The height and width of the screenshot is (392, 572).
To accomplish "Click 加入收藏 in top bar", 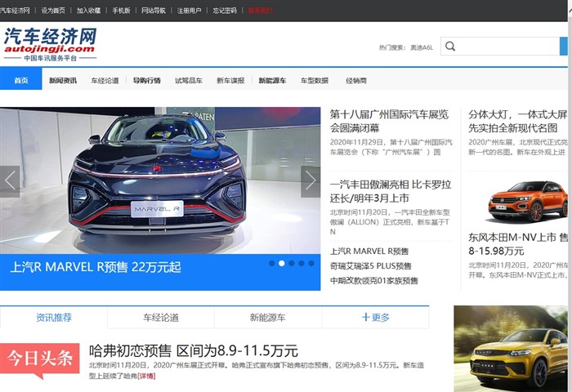I will 88,11.
